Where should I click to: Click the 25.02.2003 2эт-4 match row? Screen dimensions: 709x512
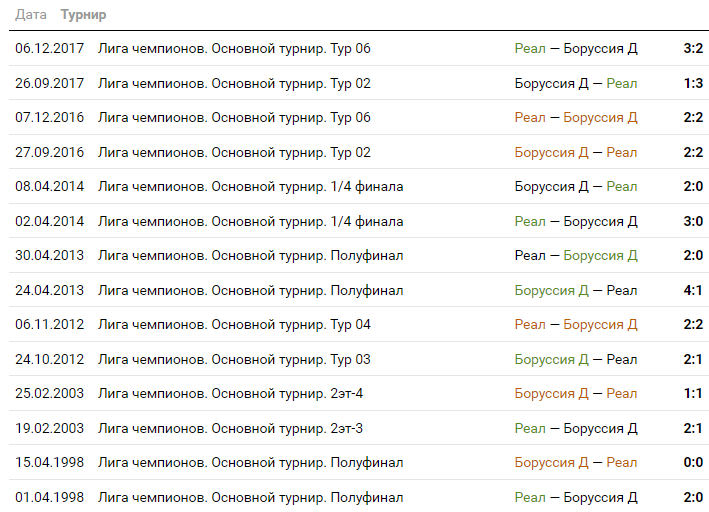tap(359, 393)
